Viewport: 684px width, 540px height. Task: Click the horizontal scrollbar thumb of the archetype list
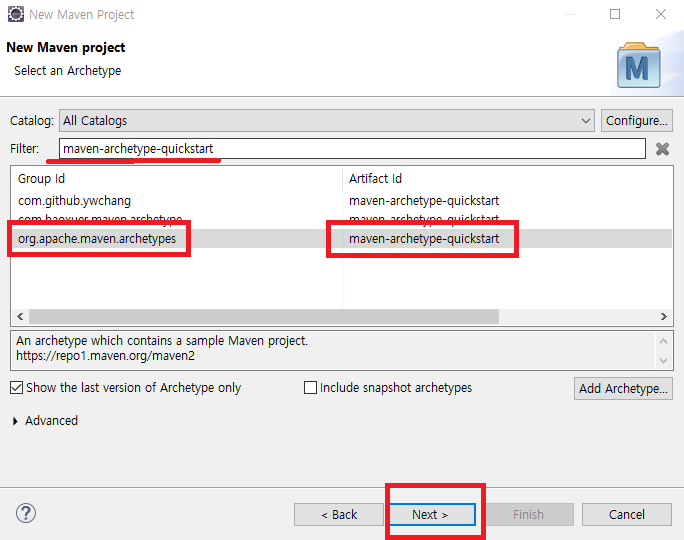coord(264,316)
